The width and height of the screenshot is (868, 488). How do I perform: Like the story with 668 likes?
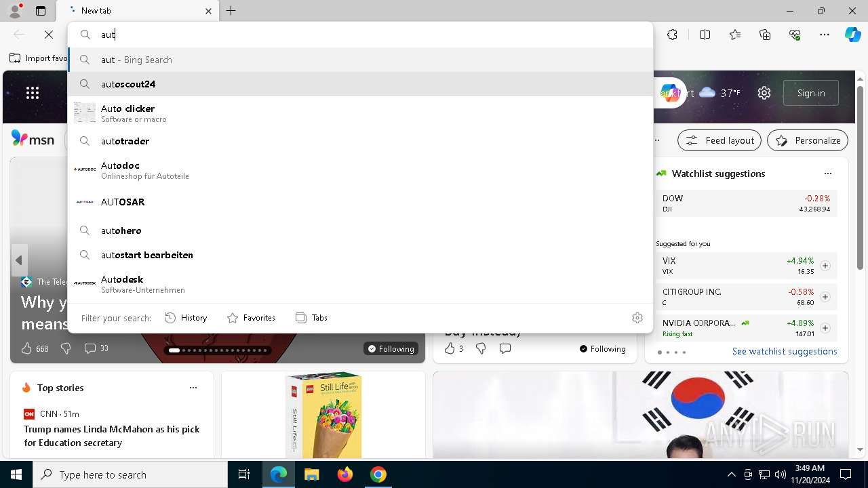pyautogui.click(x=35, y=348)
